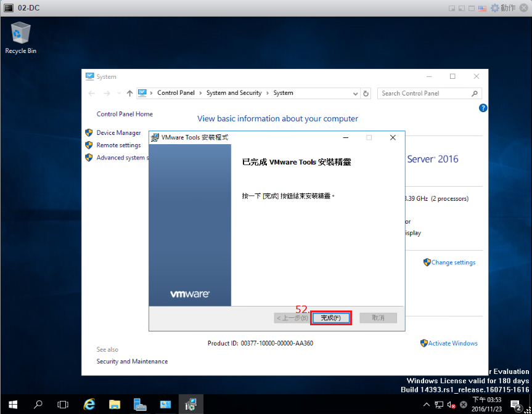Viewport: 532px width, 414px height.
Task: Open Device Manager in System window
Action: (x=118, y=132)
